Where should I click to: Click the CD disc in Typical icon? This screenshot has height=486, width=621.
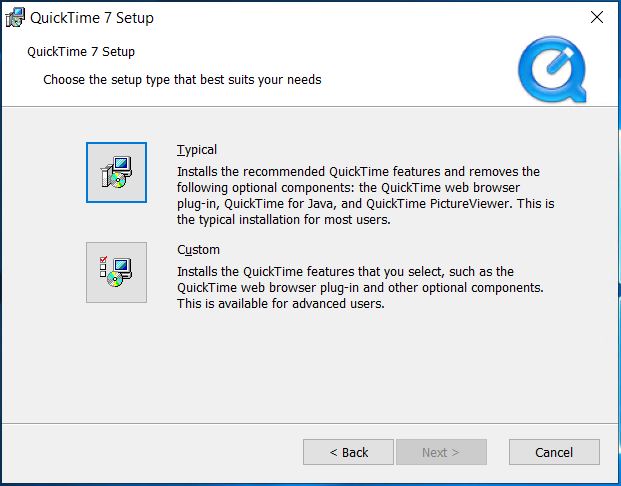[118, 180]
